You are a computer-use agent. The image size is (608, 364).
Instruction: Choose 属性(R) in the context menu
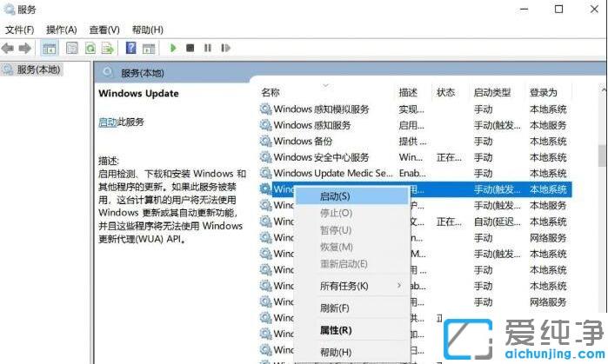tap(352, 330)
